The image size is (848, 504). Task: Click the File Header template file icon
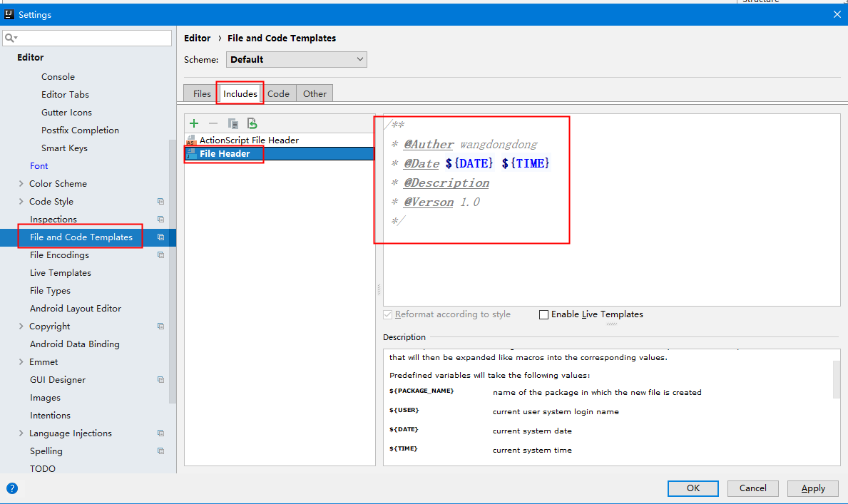[191, 153]
